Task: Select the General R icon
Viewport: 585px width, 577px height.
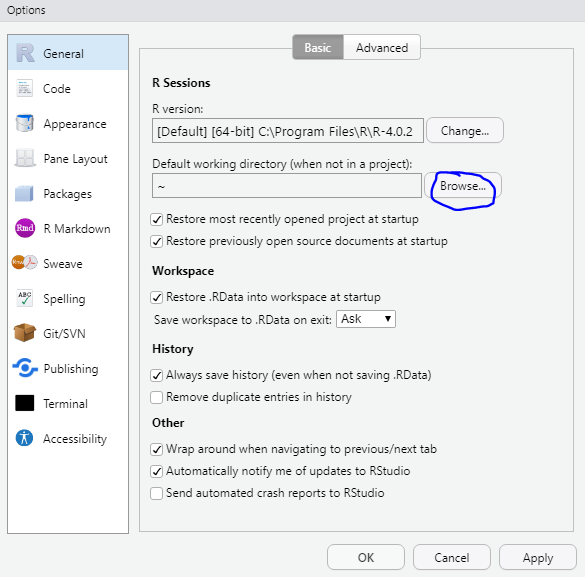Action: point(25,53)
